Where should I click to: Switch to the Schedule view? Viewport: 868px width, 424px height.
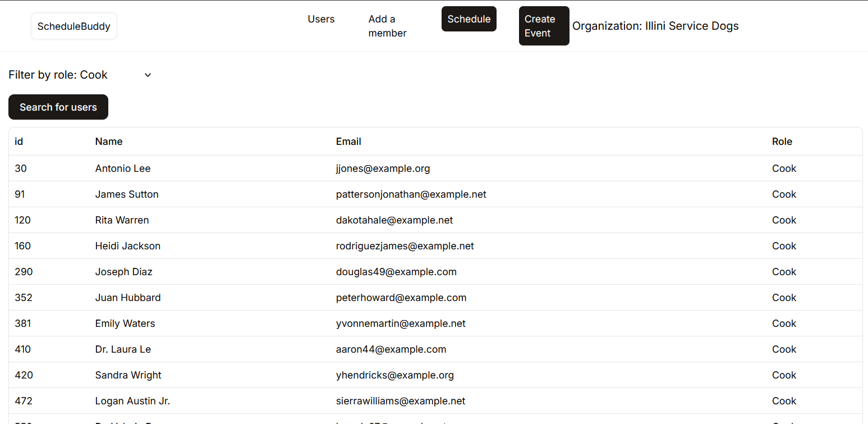[469, 19]
